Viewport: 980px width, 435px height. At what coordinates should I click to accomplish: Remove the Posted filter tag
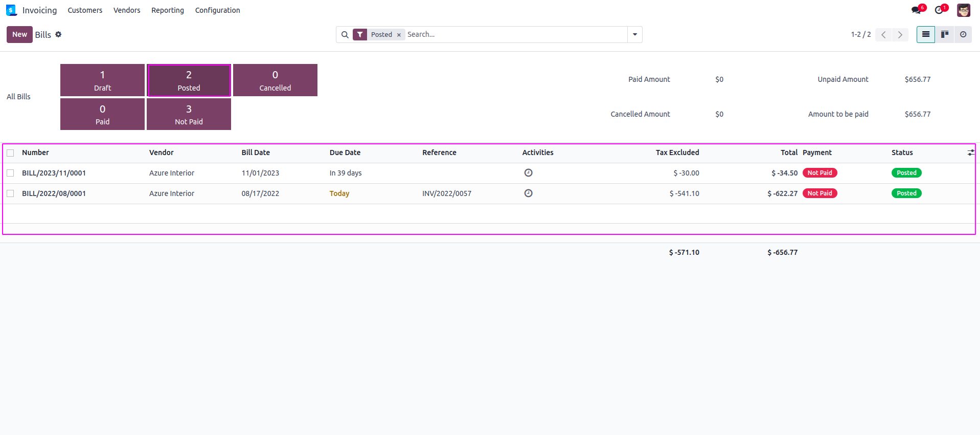[399, 35]
